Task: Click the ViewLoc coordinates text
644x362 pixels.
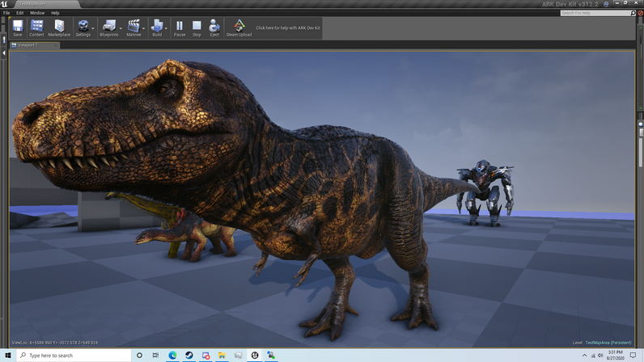Action: point(55,343)
